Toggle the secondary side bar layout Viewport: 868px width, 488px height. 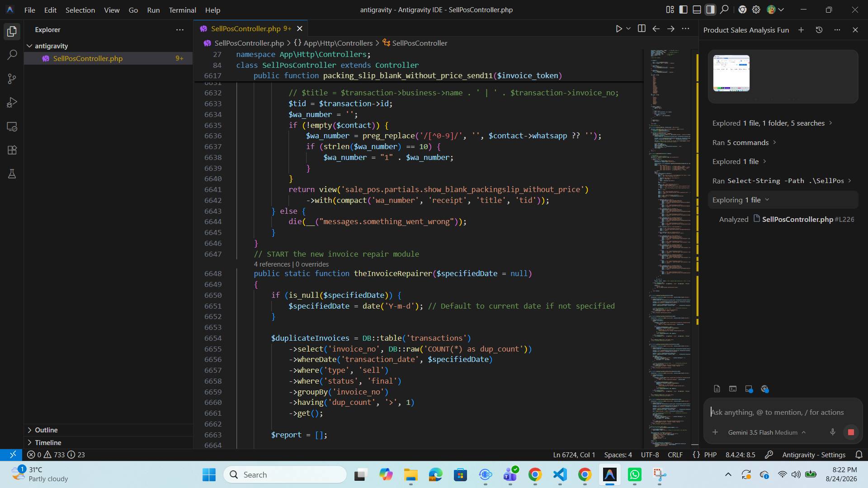pyautogui.click(x=711, y=9)
